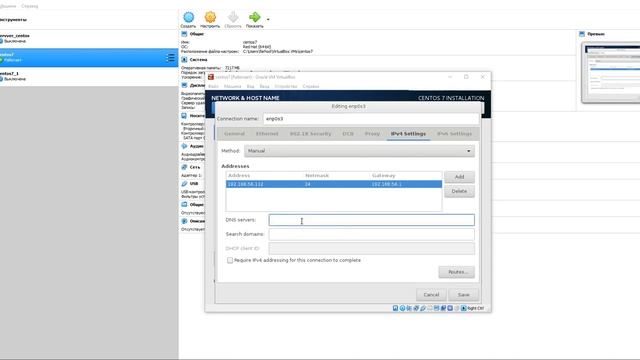The image size is (640, 360).
Task: Switch to the IPv6 Settings tab
Action: pyautogui.click(x=454, y=134)
